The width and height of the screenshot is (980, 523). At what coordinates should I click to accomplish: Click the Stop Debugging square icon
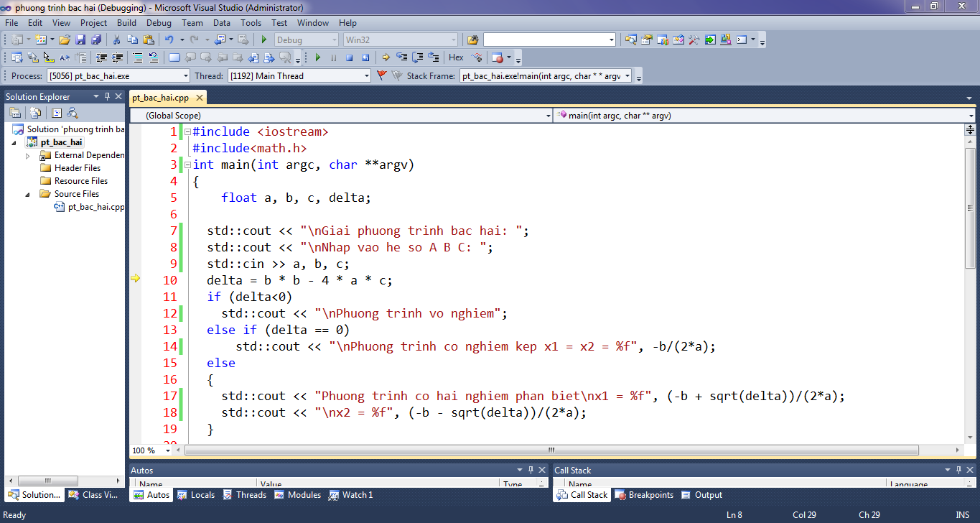click(350, 57)
